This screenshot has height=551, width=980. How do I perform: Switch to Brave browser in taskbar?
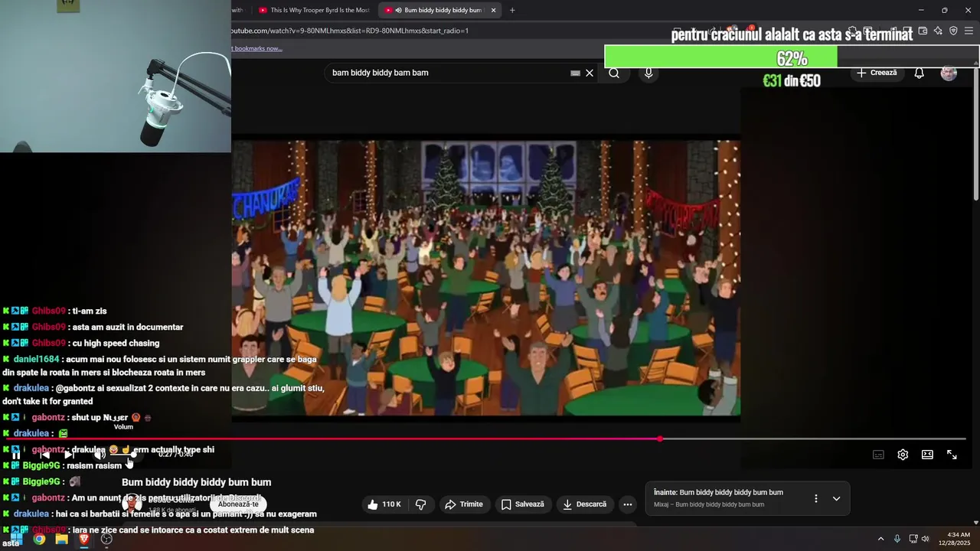tap(84, 539)
